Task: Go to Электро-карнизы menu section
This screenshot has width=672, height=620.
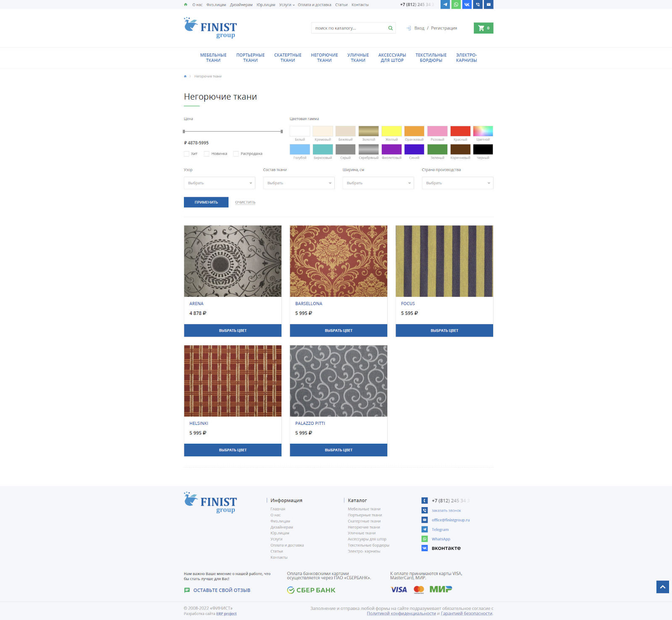Action: pyautogui.click(x=466, y=58)
